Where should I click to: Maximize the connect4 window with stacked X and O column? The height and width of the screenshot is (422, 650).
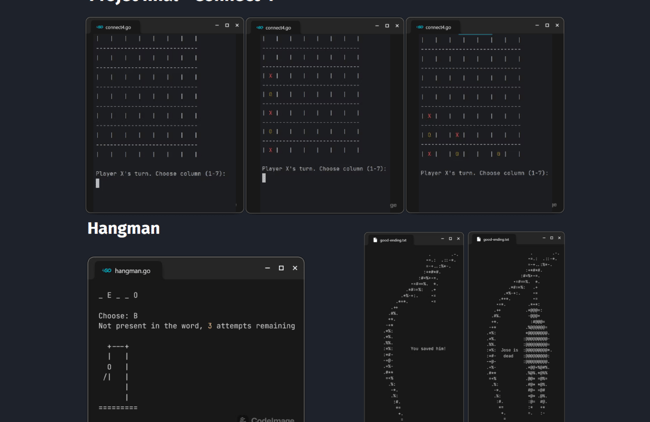[x=387, y=26]
